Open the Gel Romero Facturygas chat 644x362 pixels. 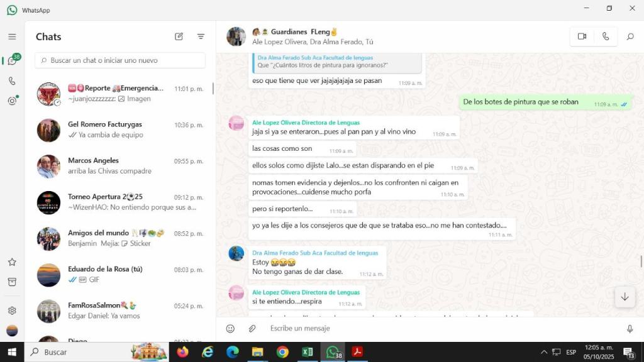tap(119, 129)
